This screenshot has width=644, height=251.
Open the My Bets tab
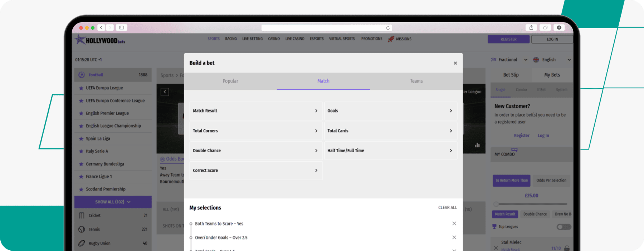552,75
